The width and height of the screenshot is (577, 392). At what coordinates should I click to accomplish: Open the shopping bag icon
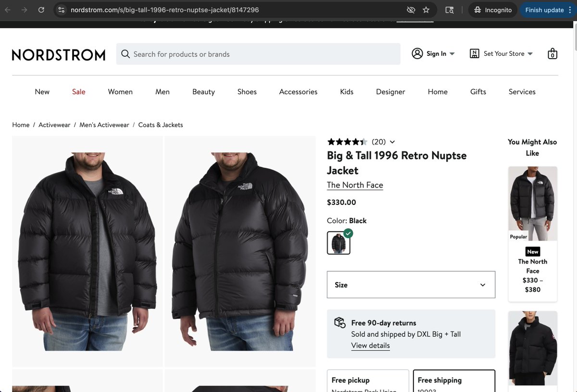[x=552, y=53]
